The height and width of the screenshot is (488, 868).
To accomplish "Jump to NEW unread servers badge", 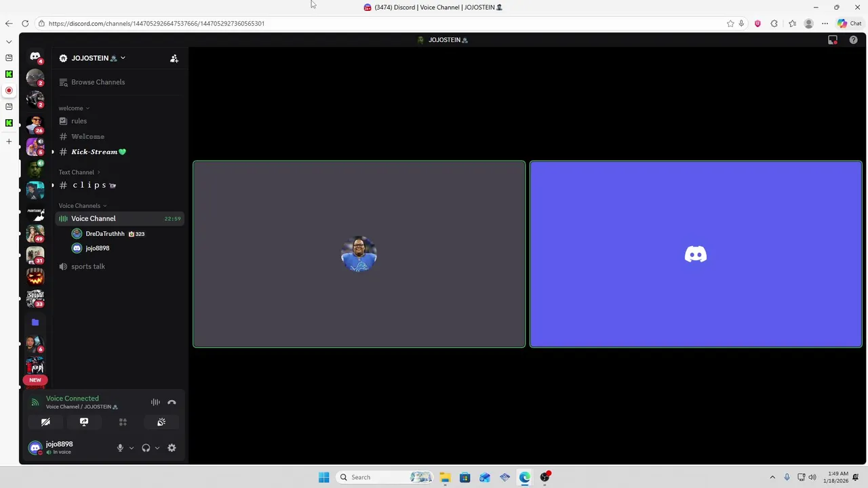I will (x=35, y=380).
